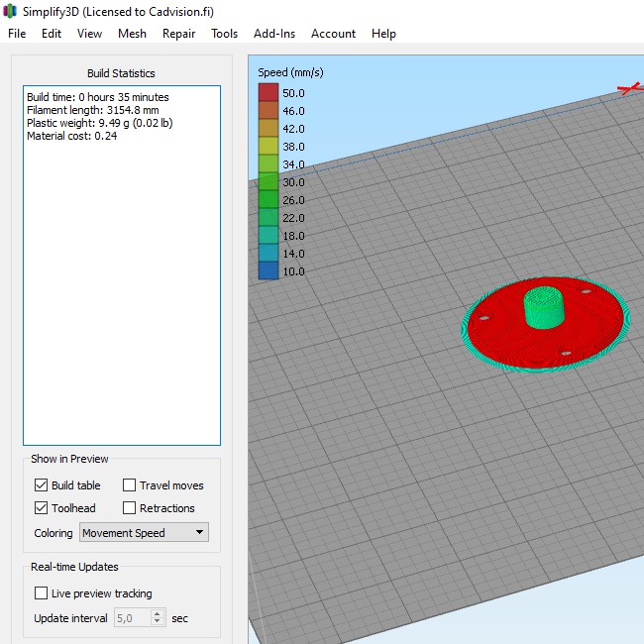The width and height of the screenshot is (644, 644).
Task: Open the Add-Ins menu
Action: [x=274, y=34]
